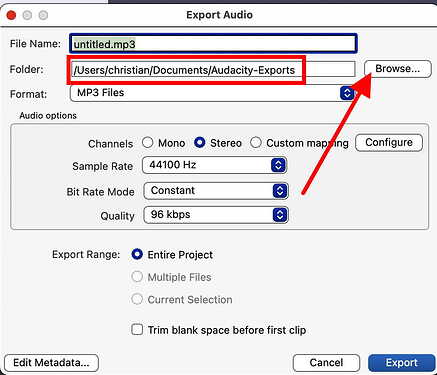Click the Channels label
Viewport: 437px width, 375px height.
click(x=110, y=144)
